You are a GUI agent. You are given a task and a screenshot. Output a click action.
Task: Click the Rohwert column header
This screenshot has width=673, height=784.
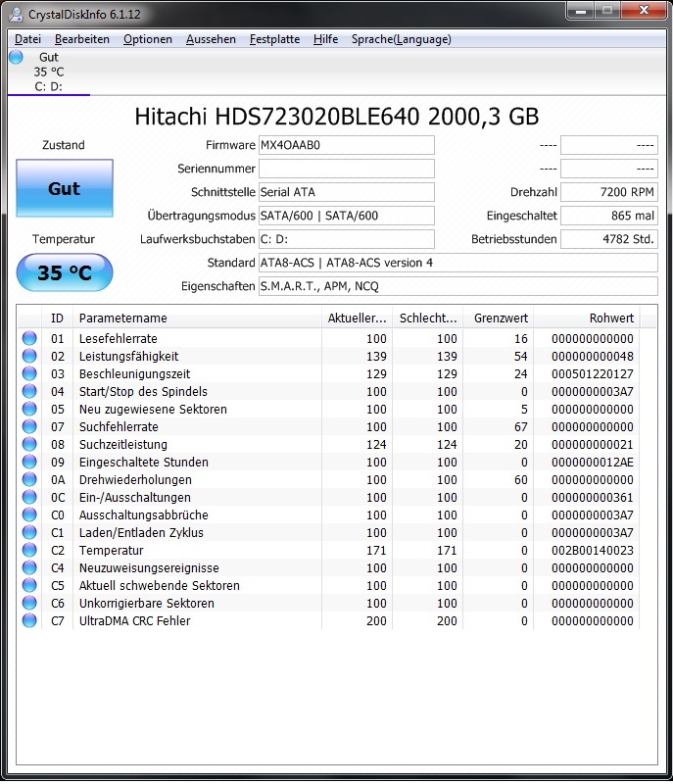coord(587,318)
